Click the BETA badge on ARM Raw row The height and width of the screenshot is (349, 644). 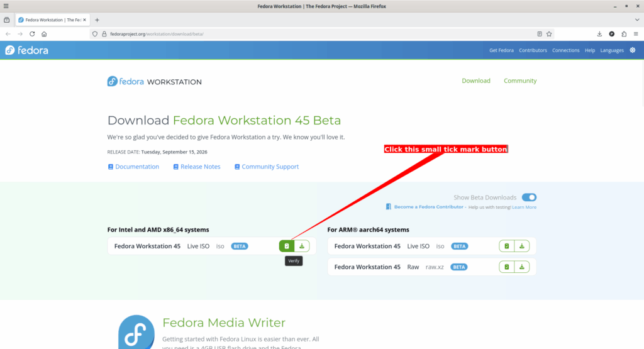click(458, 267)
